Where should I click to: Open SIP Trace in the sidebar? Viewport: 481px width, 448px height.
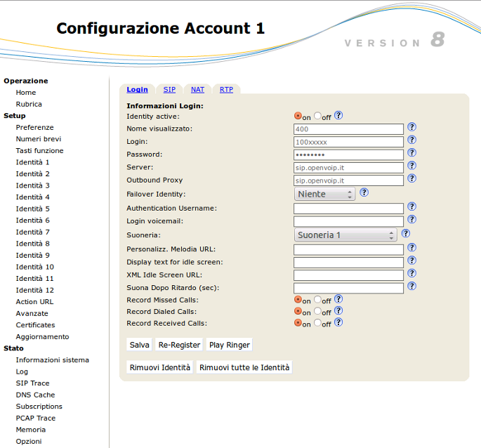pos(32,383)
